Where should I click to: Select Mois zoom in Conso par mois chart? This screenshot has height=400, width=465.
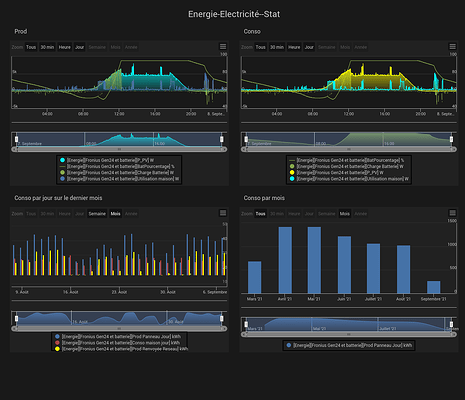345,214
